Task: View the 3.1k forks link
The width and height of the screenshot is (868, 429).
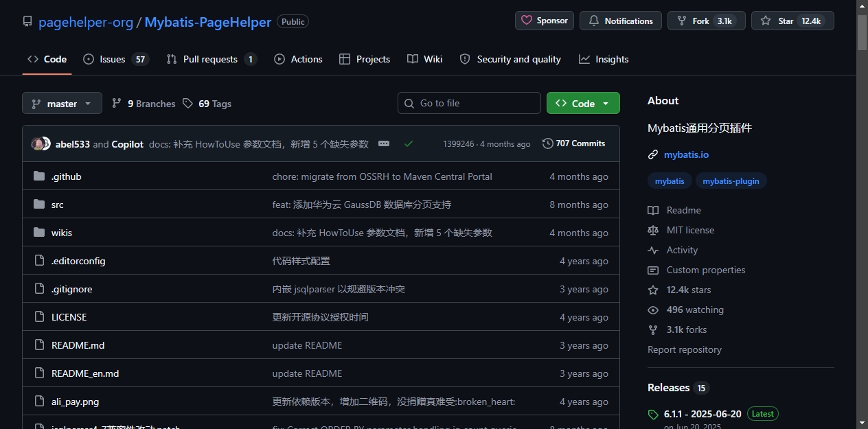Action: click(677, 329)
